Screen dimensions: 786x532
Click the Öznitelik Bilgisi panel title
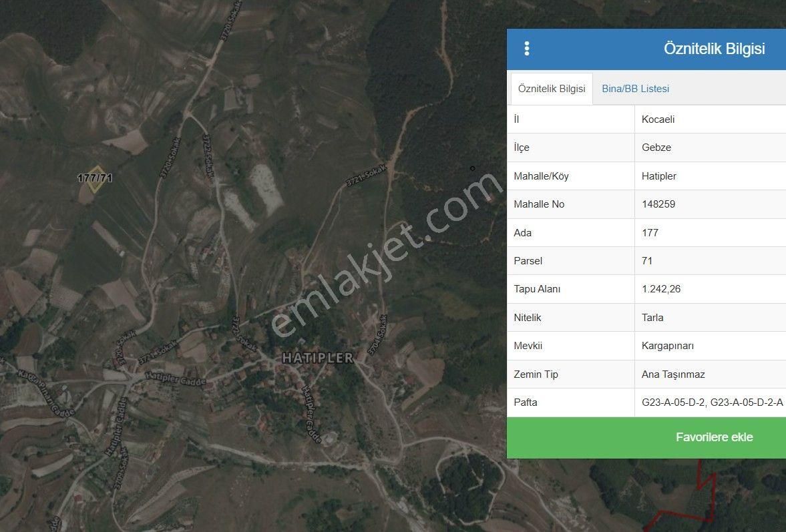click(714, 49)
